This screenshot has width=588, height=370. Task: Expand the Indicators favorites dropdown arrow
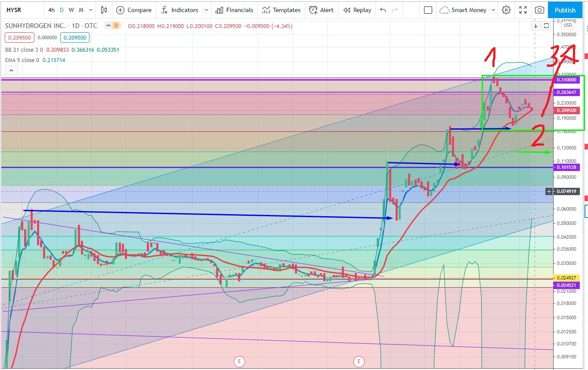tap(207, 10)
